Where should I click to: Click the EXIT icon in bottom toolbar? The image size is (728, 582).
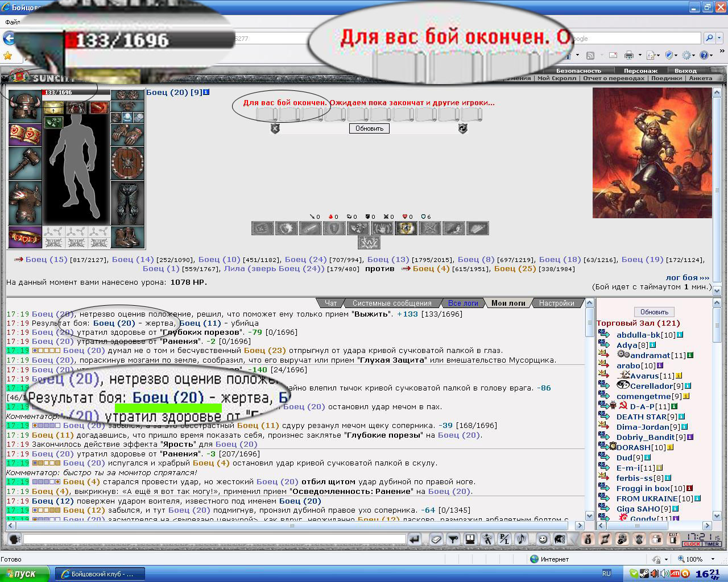click(673, 539)
